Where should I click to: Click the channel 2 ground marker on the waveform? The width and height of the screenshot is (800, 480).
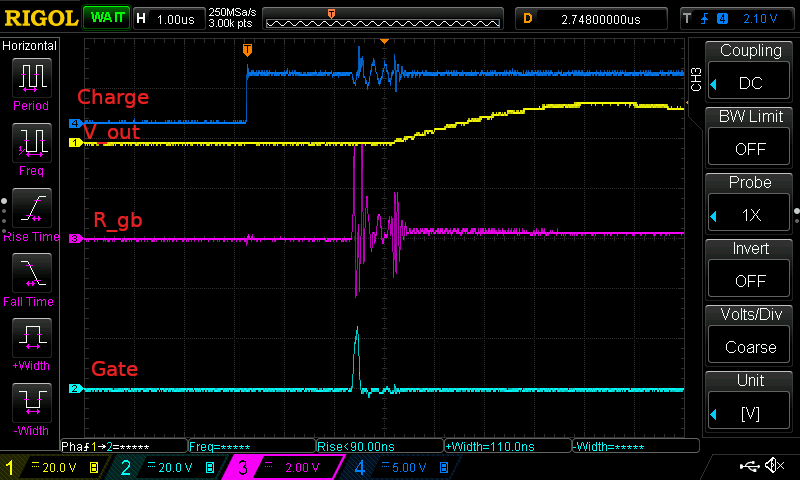coord(76,389)
